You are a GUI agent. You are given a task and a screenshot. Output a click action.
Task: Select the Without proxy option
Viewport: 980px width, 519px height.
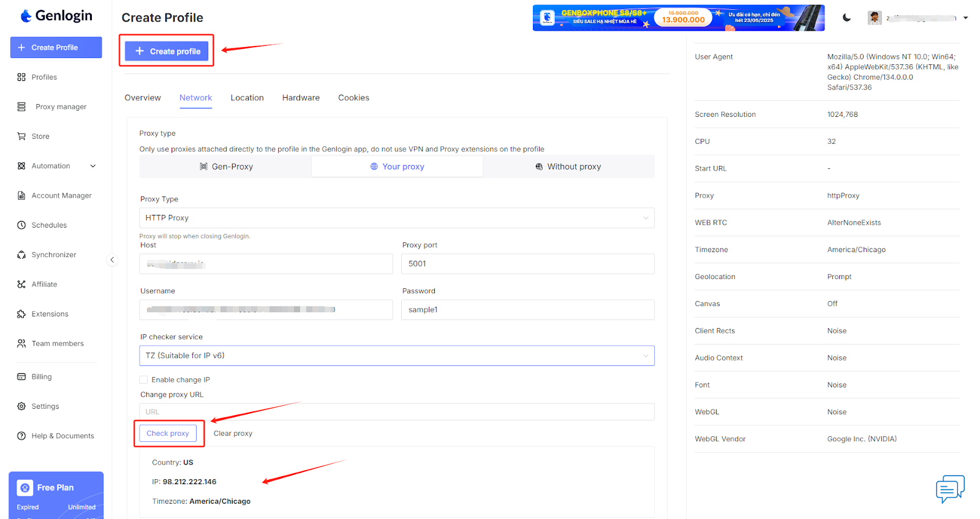click(568, 166)
